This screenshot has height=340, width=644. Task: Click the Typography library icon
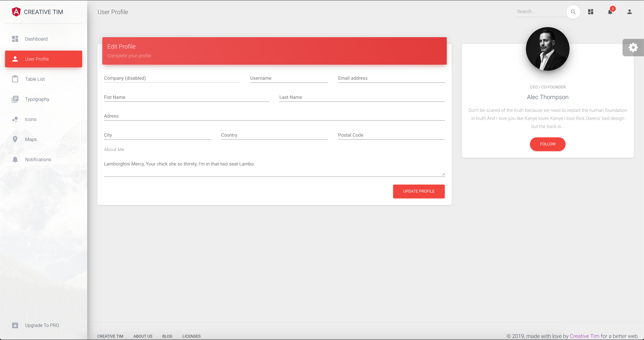click(x=15, y=99)
